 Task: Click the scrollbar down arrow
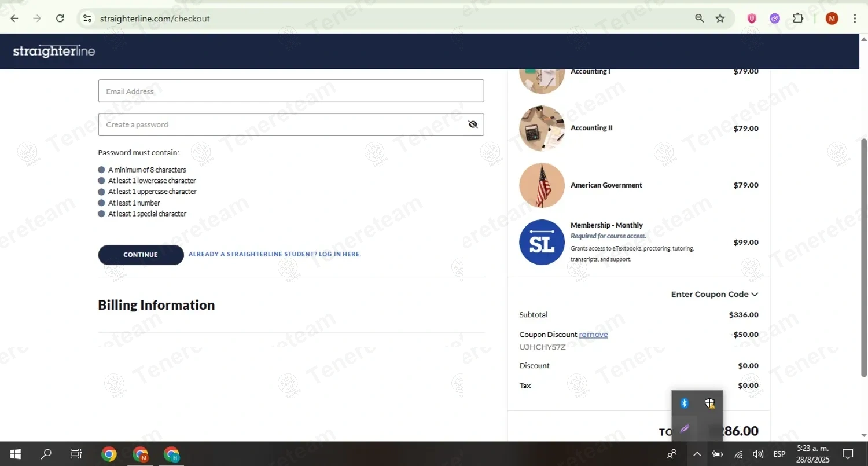(864, 435)
